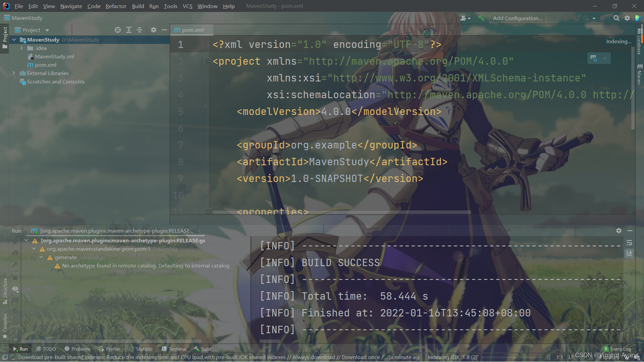Viewport: 644px width, 362px height.
Task: Click the wrench icon in Run panel
Action: [x=15, y=264]
